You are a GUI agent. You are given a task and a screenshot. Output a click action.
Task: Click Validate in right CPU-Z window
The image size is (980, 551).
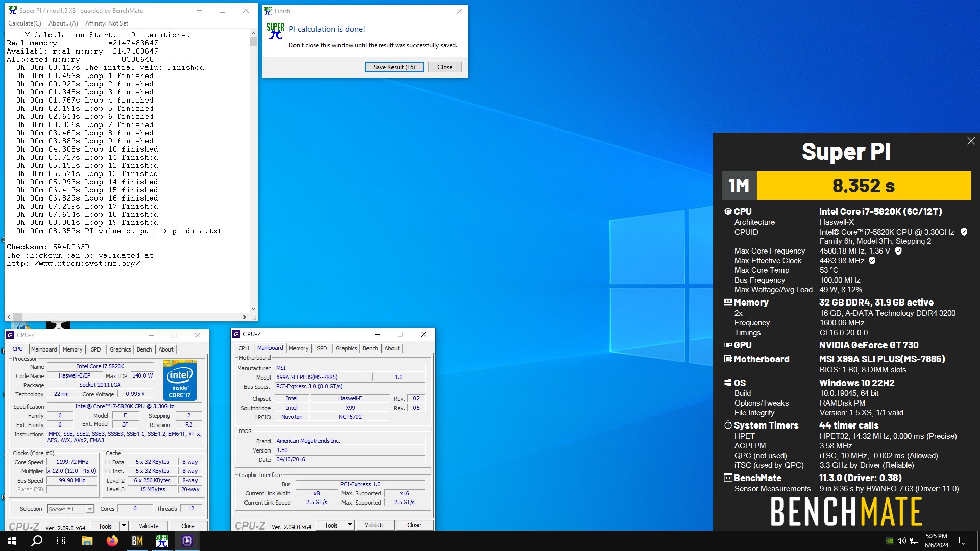tap(375, 525)
